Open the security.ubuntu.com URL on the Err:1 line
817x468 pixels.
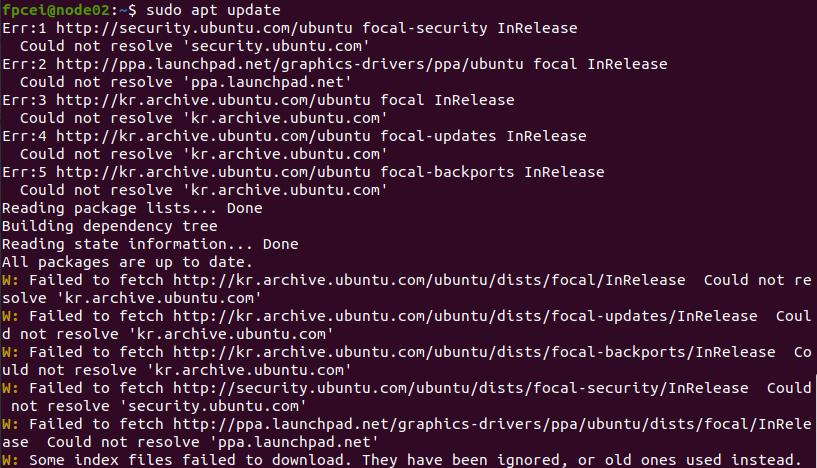pyautogui.click(x=204, y=28)
